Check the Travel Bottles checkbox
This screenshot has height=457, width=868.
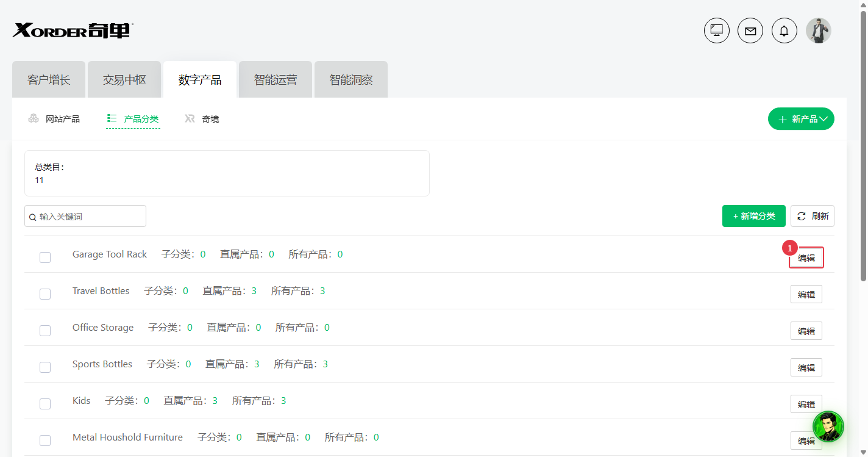click(x=45, y=294)
